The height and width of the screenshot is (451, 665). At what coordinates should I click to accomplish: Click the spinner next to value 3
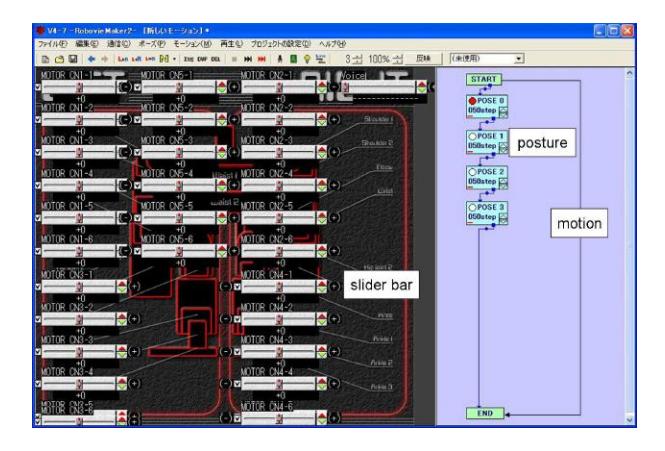358,59
